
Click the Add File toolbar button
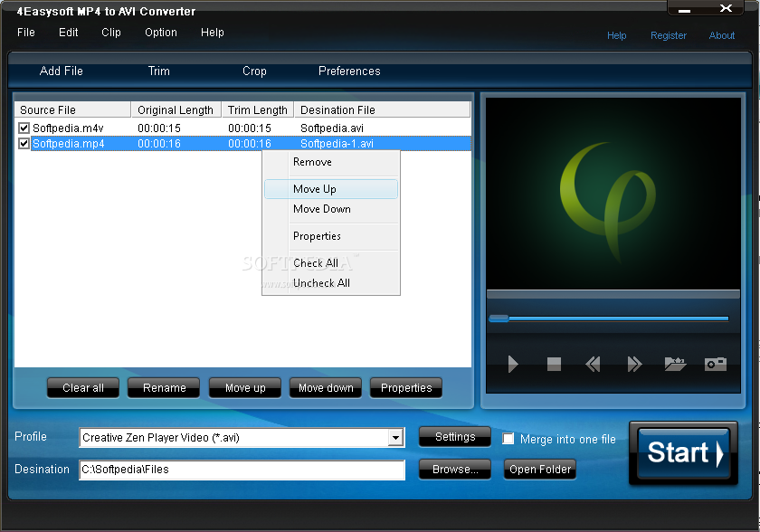point(62,71)
